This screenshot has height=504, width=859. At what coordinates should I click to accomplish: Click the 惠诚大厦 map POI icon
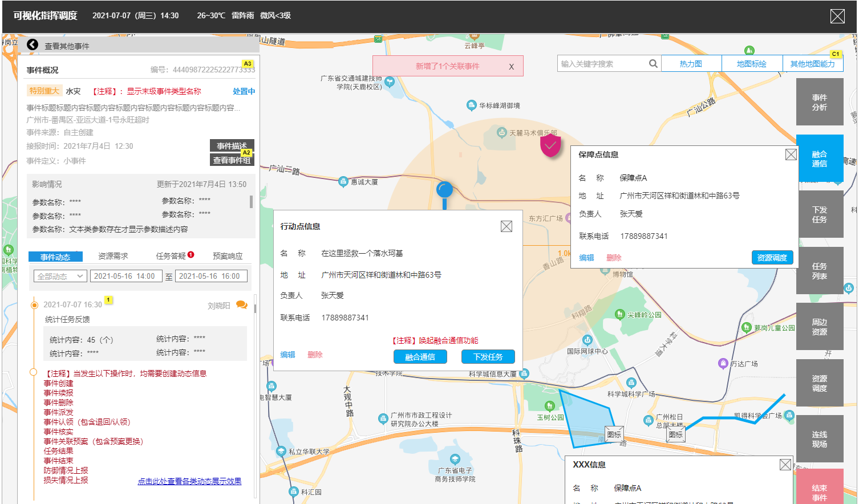tap(343, 182)
